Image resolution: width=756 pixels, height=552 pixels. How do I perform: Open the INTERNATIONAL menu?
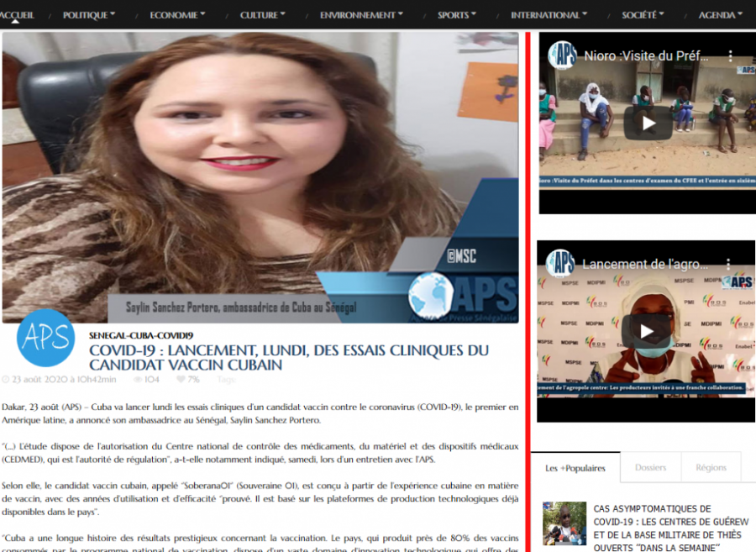point(549,15)
